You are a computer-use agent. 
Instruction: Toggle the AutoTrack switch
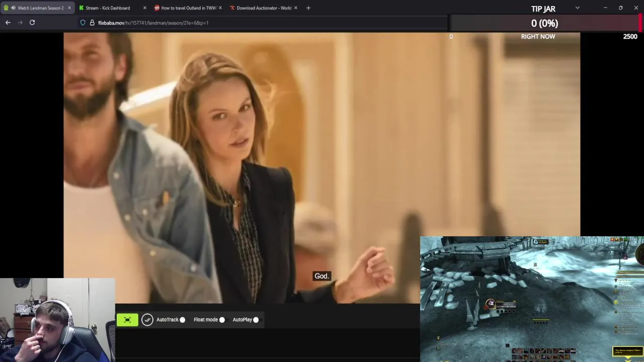point(182,320)
